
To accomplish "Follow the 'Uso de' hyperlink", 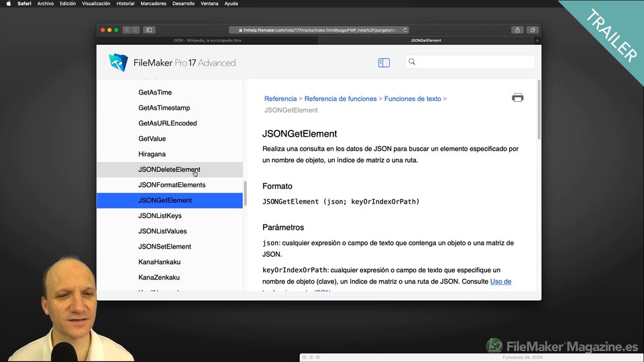I will click(x=500, y=282).
